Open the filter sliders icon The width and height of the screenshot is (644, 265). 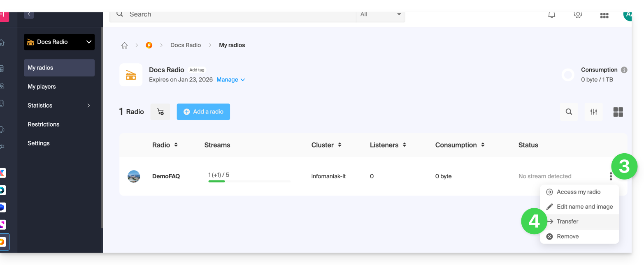coord(593,112)
